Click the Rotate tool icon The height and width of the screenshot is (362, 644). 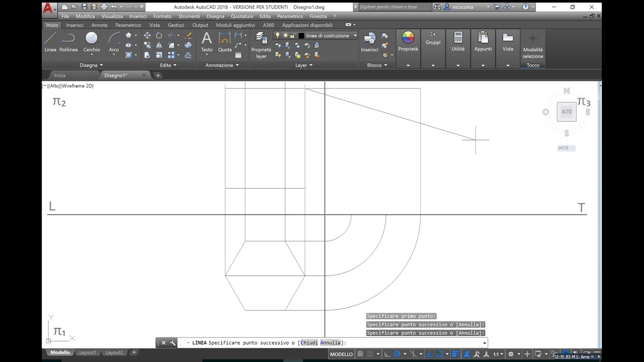[x=159, y=36]
